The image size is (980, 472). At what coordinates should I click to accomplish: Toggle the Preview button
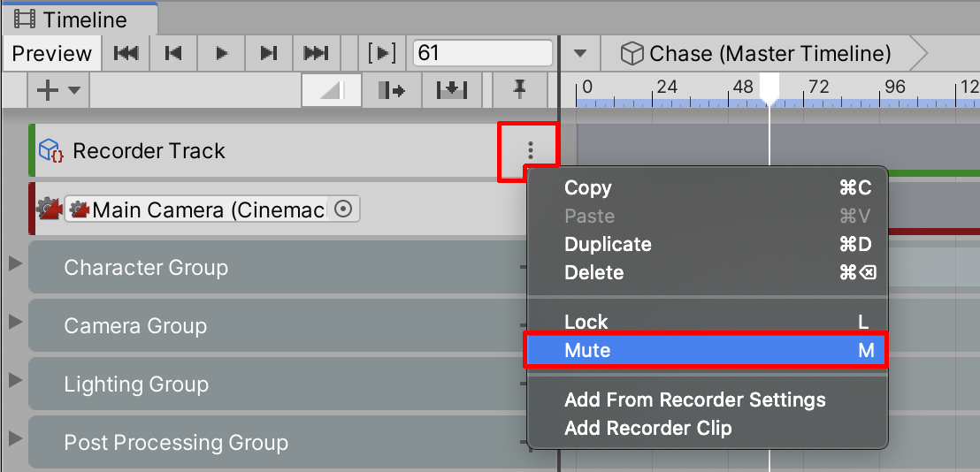[52, 54]
